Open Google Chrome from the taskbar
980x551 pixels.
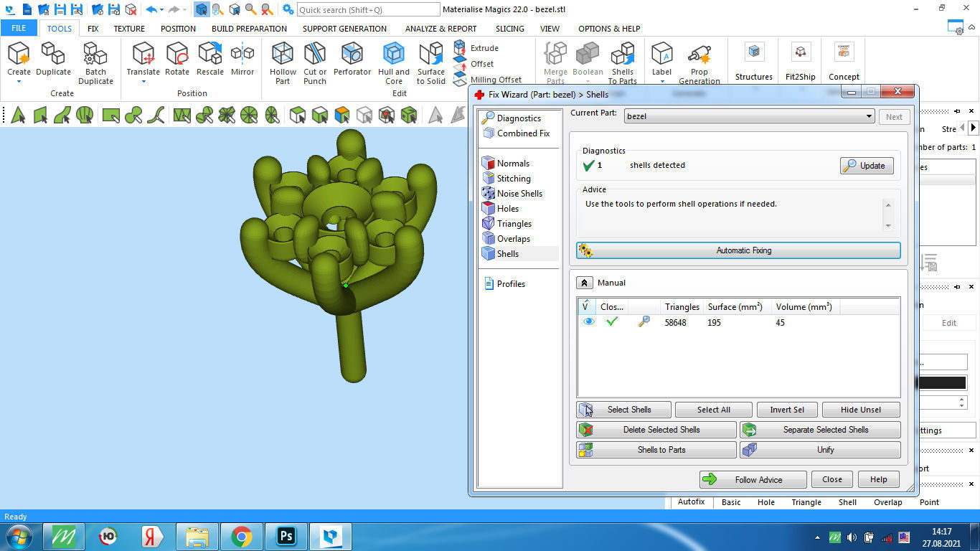[242, 537]
